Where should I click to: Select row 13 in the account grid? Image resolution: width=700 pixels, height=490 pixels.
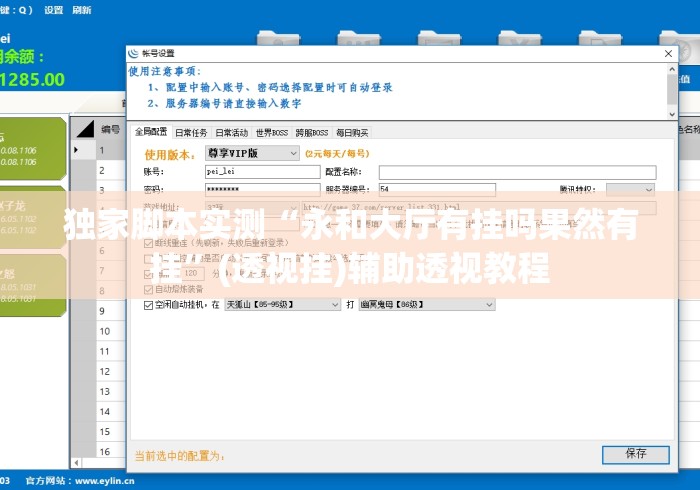click(111, 391)
